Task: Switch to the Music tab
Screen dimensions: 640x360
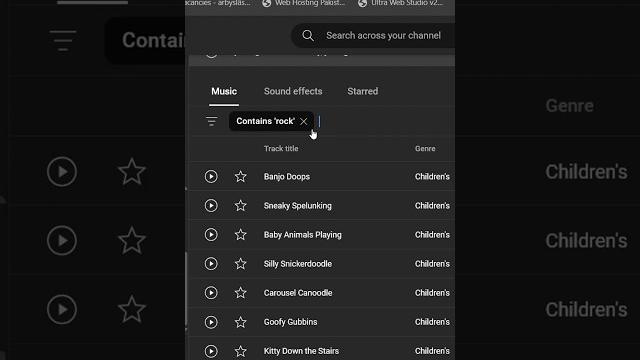Action: tap(224, 91)
